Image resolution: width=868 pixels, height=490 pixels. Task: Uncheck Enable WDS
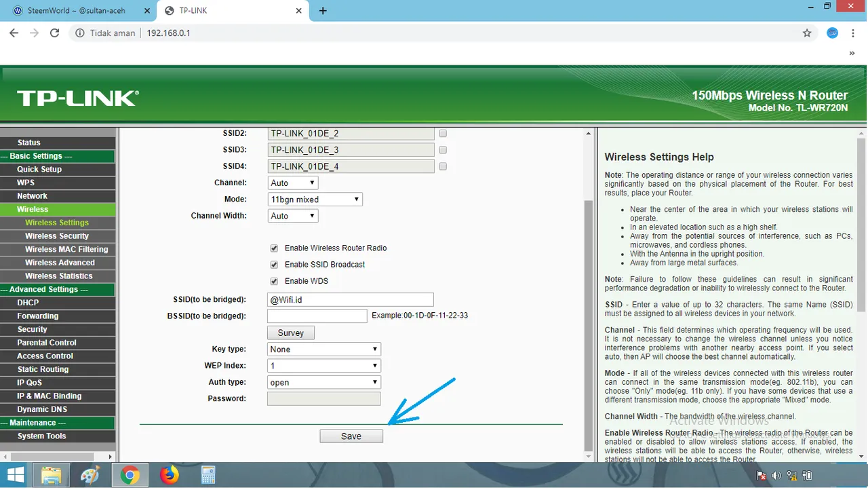(274, 281)
